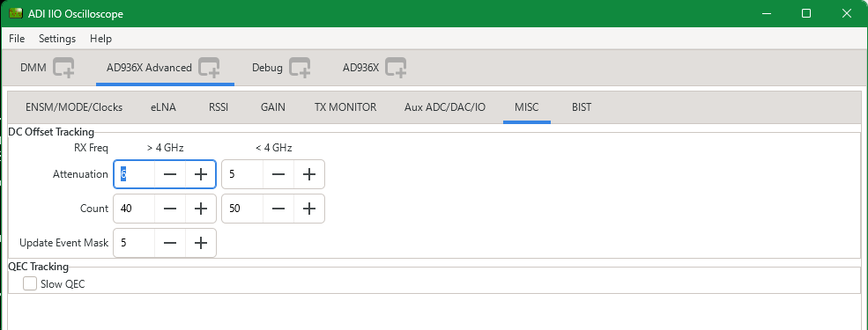868x330 pixels.
Task: Click the RX Freq label
Action: (x=92, y=148)
